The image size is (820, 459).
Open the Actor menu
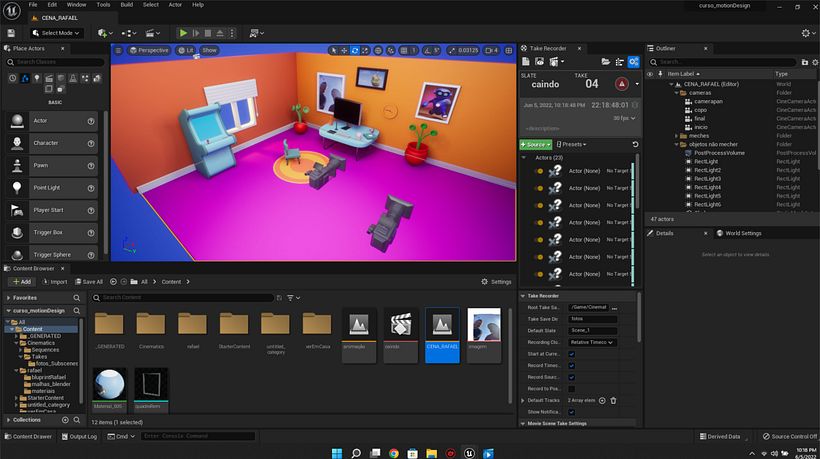(175, 5)
